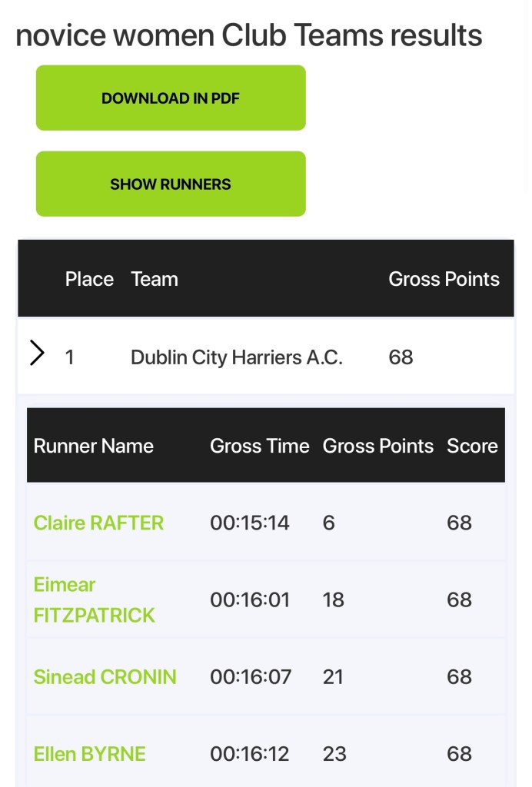532x787 pixels.
Task: Click the Score column header
Action: pyautogui.click(x=472, y=446)
